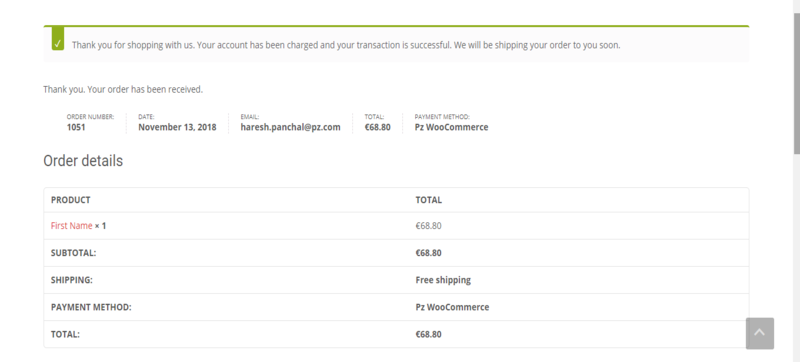Click 'Your order has been received' text
Screen dimensions: 800x362
tap(145, 89)
